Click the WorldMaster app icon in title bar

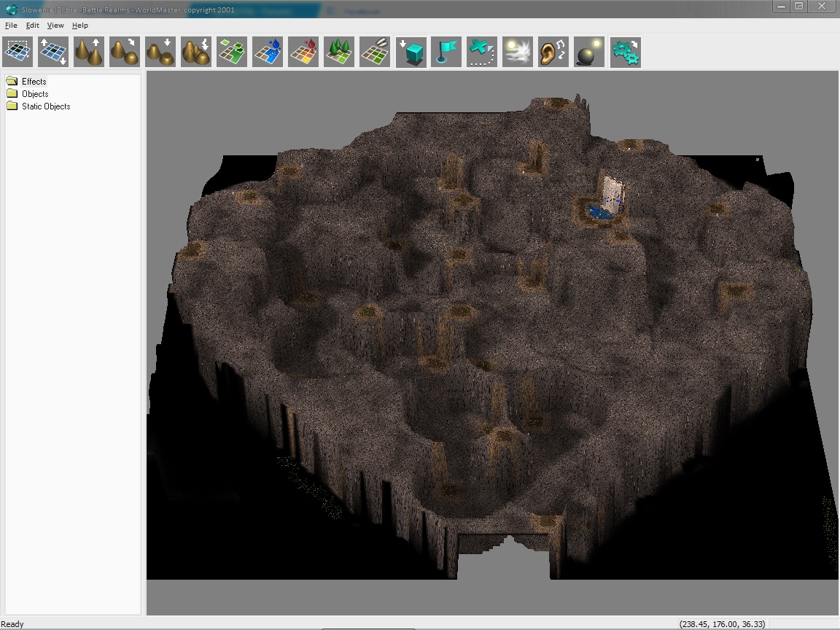click(x=11, y=9)
